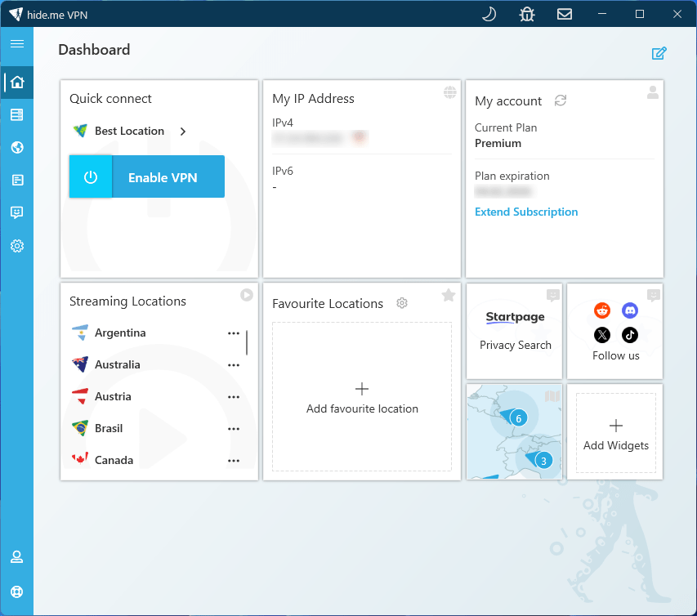This screenshot has width=697, height=616.
Task: Open TikTok social link
Action: (x=630, y=335)
